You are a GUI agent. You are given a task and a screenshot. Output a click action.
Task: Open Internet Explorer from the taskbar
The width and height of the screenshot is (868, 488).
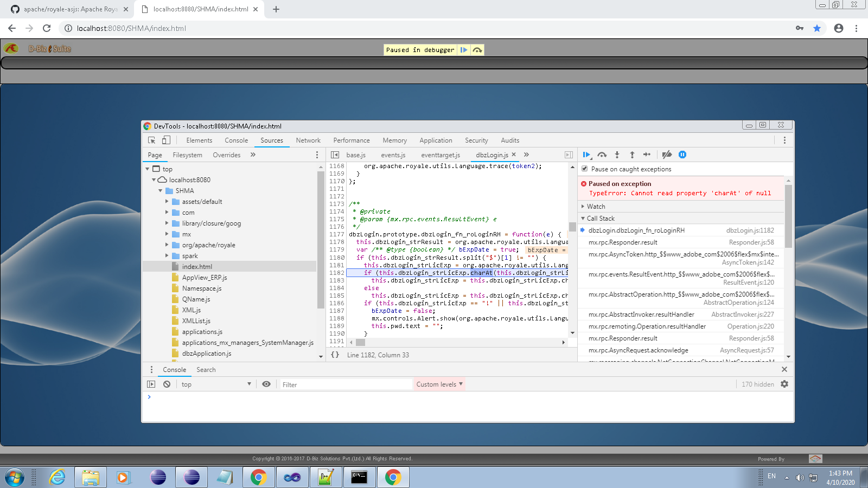57,478
